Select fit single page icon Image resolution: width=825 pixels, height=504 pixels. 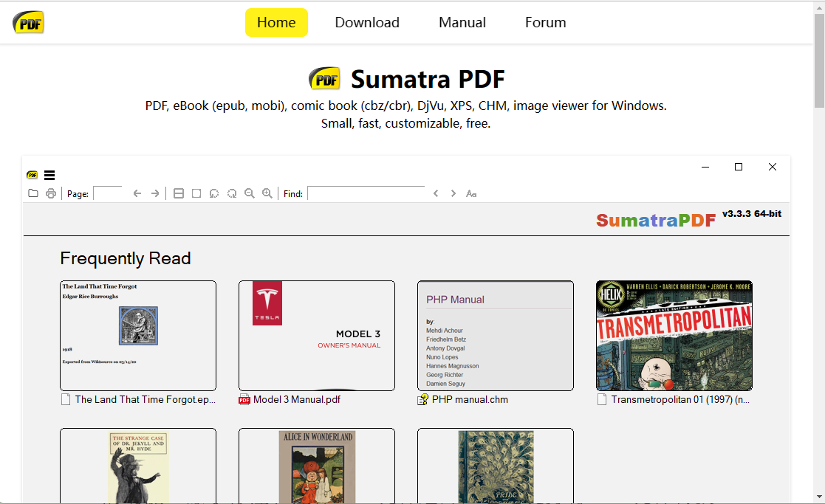[x=196, y=193]
